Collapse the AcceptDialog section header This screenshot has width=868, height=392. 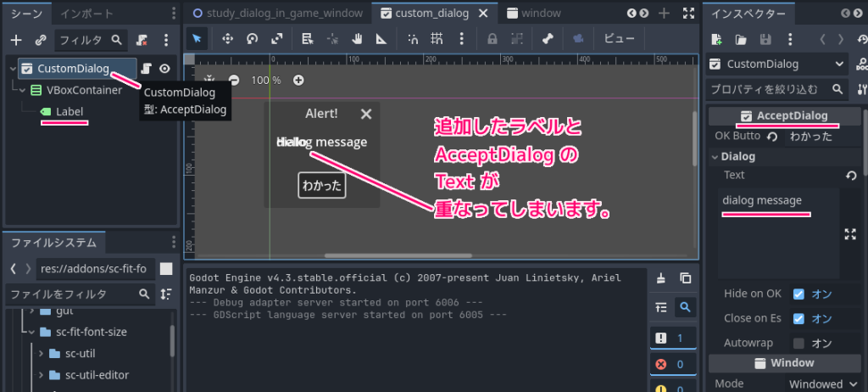point(784,116)
